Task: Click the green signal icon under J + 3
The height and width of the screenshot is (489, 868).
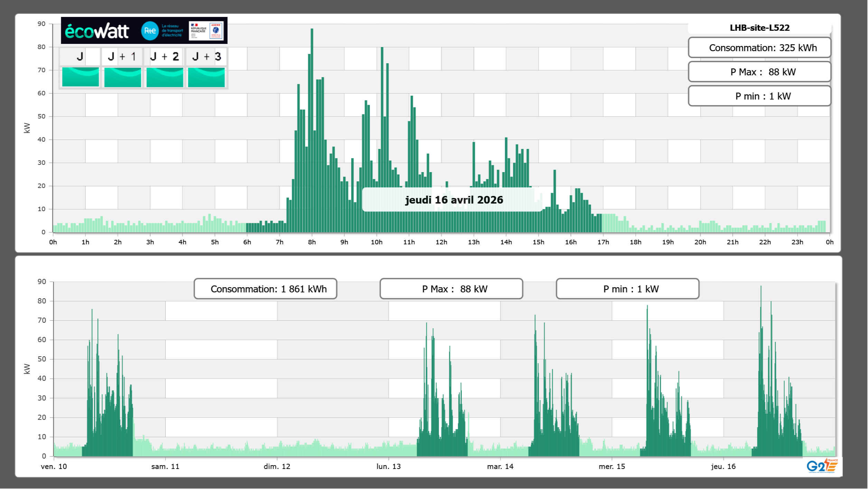Action: 206,77
